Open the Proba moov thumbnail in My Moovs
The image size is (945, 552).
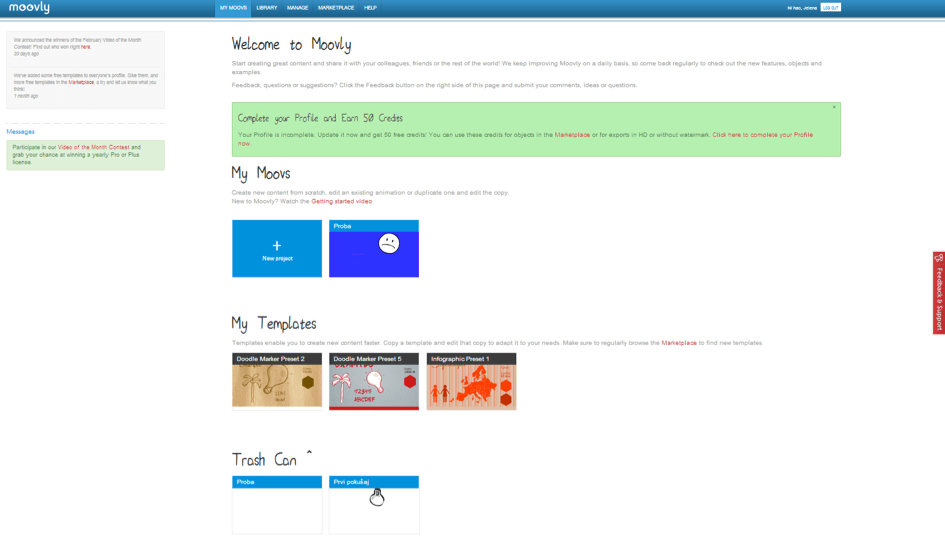coord(374,248)
